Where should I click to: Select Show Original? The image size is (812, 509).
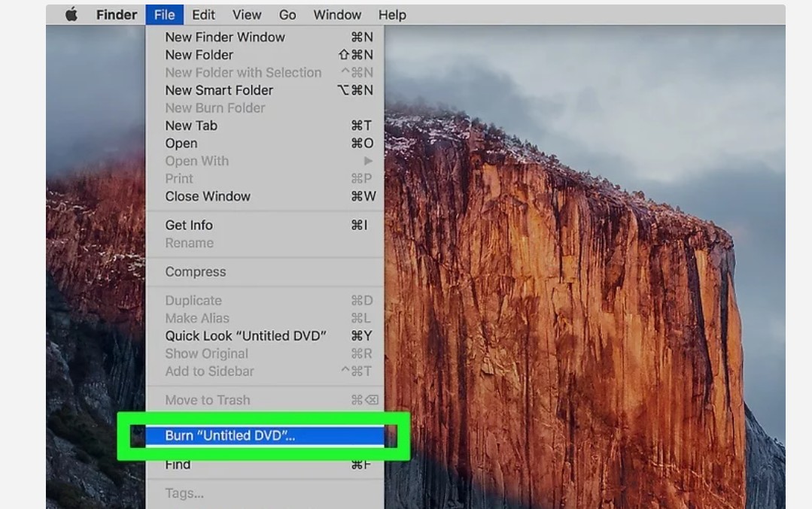265,354
